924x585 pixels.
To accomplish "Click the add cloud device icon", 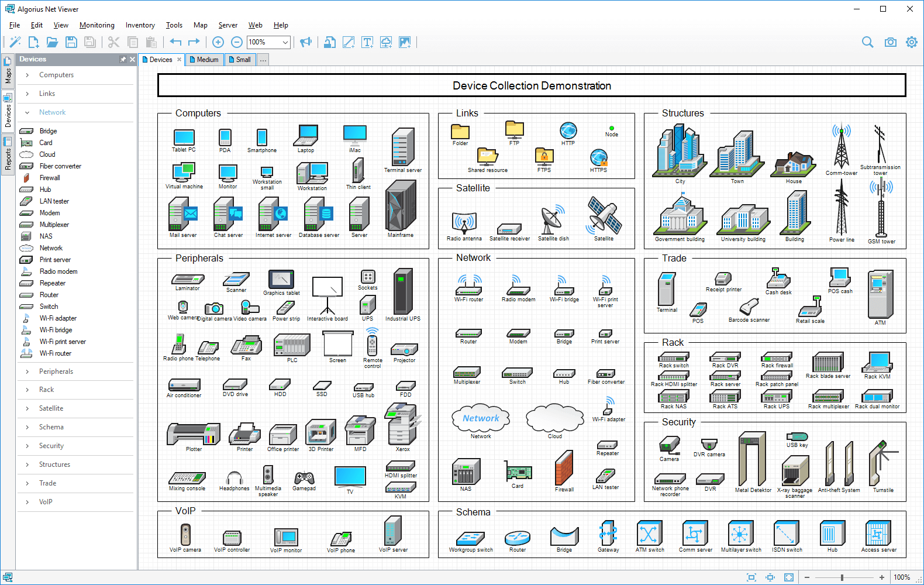I will (386, 42).
